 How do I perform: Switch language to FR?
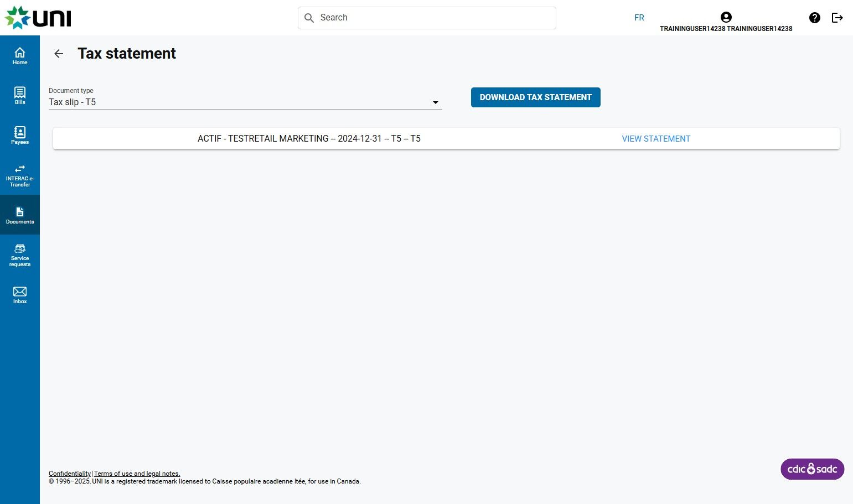[639, 18]
